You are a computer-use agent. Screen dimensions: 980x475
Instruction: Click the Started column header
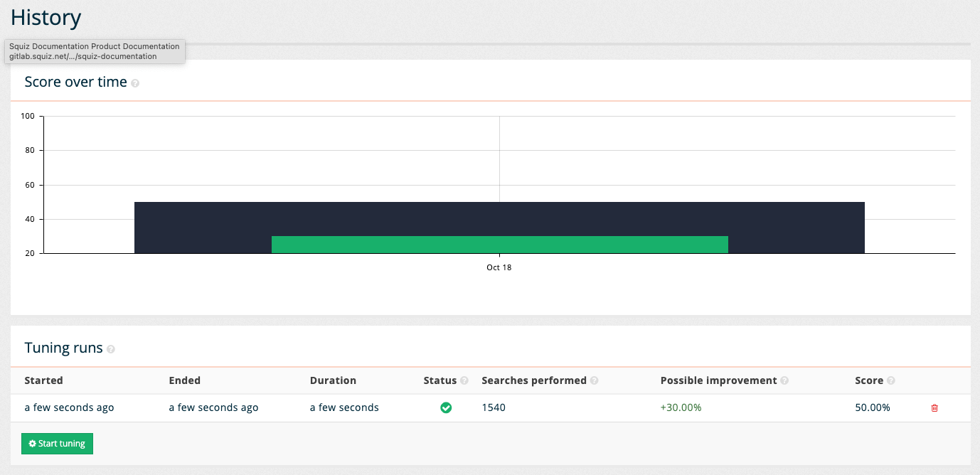(44, 380)
